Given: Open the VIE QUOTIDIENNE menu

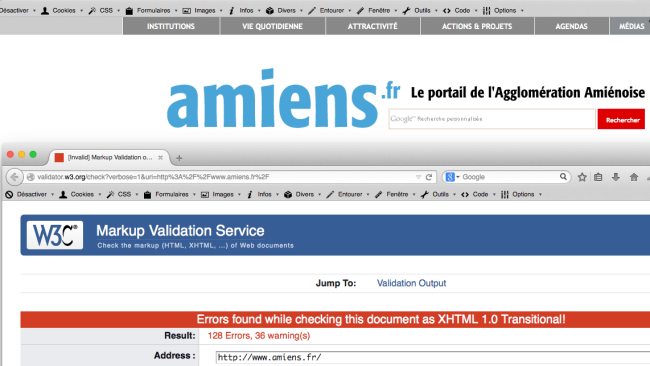Looking at the screenshot, I should click(x=272, y=26).
